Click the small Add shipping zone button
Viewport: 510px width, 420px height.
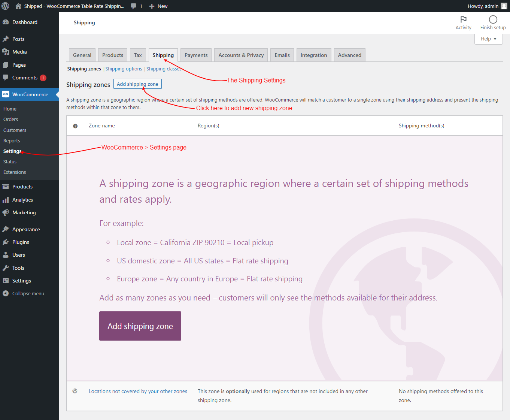click(x=137, y=84)
